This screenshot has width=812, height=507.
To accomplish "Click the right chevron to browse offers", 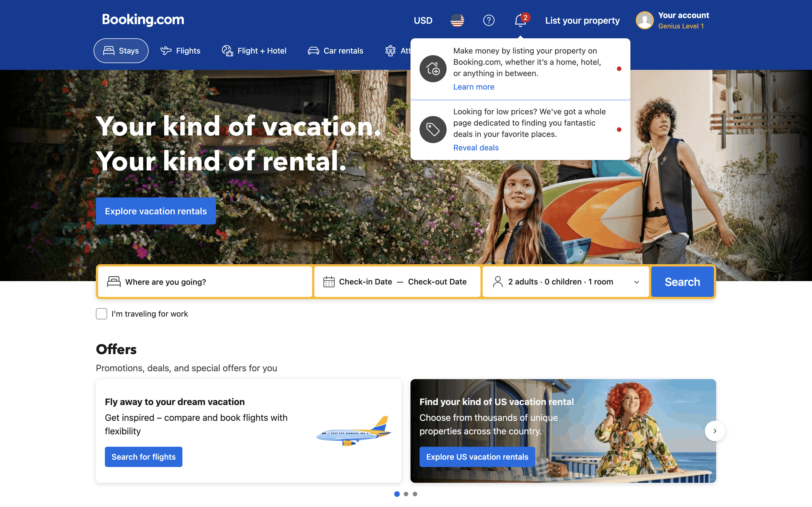I will (x=715, y=431).
